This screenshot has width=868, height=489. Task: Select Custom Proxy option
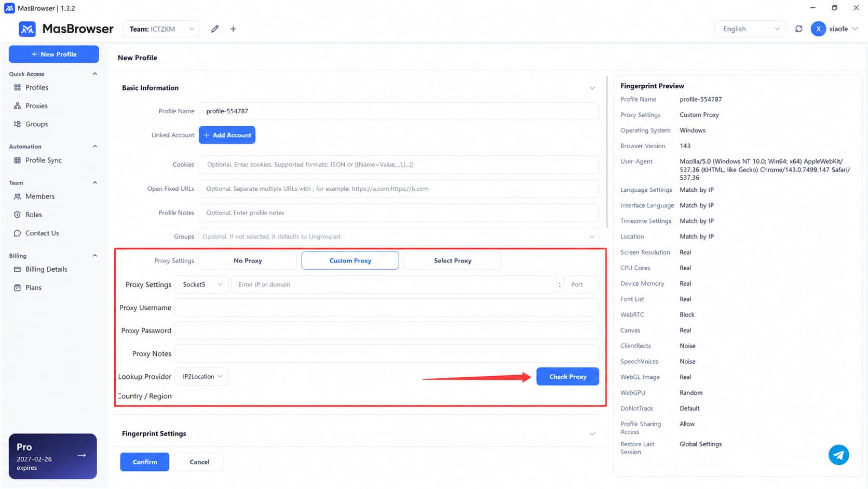350,260
